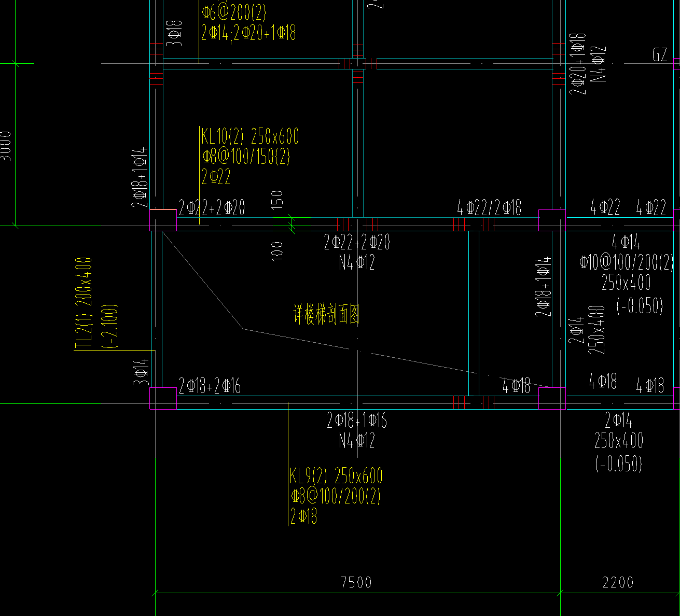Image resolution: width=680 pixels, height=616 pixels.
Task: Select the N4Φ12 text below 2Φ22+2Φ20
Action: pos(357,262)
